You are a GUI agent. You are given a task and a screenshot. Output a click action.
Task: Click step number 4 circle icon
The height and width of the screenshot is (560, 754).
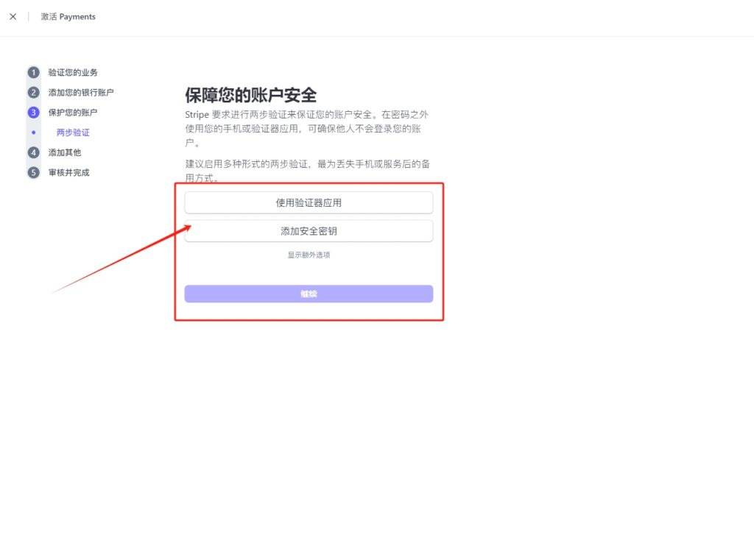[33, 152]
